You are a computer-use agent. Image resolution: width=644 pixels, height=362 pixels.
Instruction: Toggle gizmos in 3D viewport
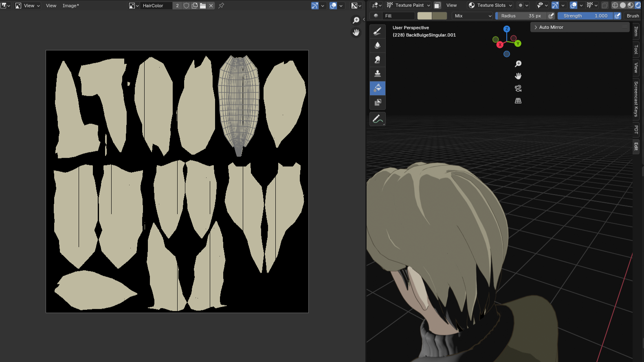tap(555, 5)
